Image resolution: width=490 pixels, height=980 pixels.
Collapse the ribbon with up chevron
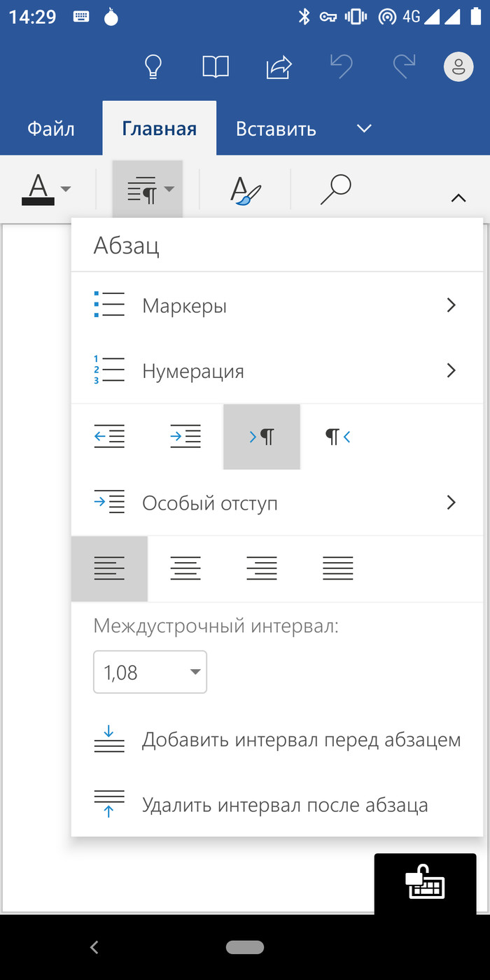pyautogui.click(x=458, y=198)
